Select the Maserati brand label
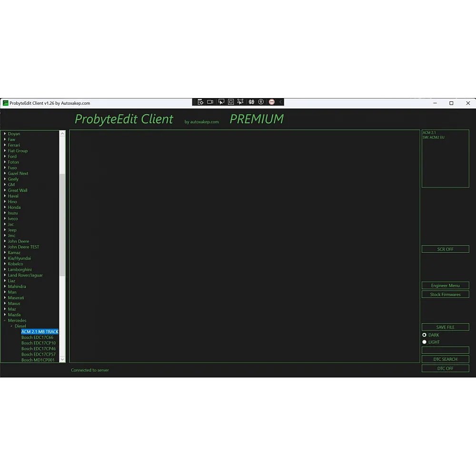 click(x=16, y=298)
